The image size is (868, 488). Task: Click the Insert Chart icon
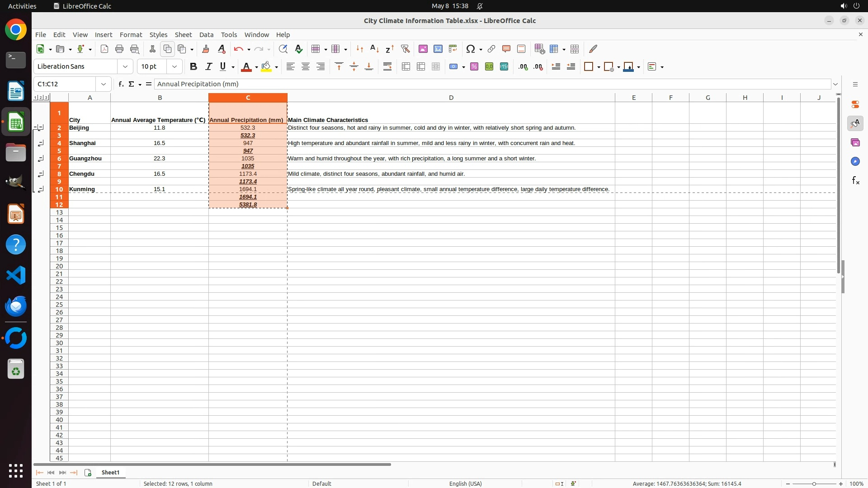(x=438, y=49)
